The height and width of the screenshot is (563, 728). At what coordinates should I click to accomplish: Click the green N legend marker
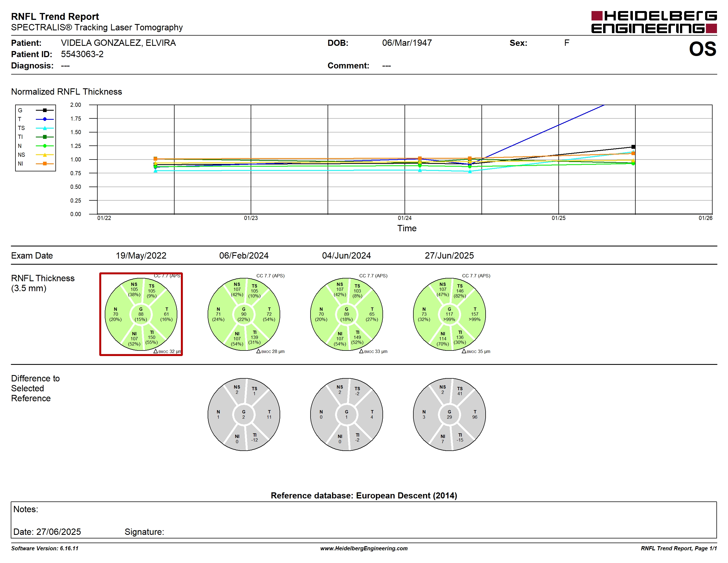[45, 146]
